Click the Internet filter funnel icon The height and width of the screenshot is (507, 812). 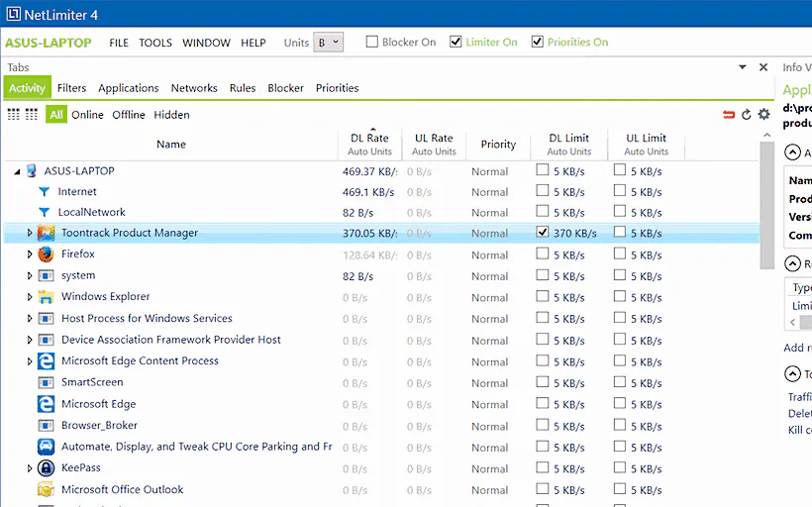[x=44, y=192]
